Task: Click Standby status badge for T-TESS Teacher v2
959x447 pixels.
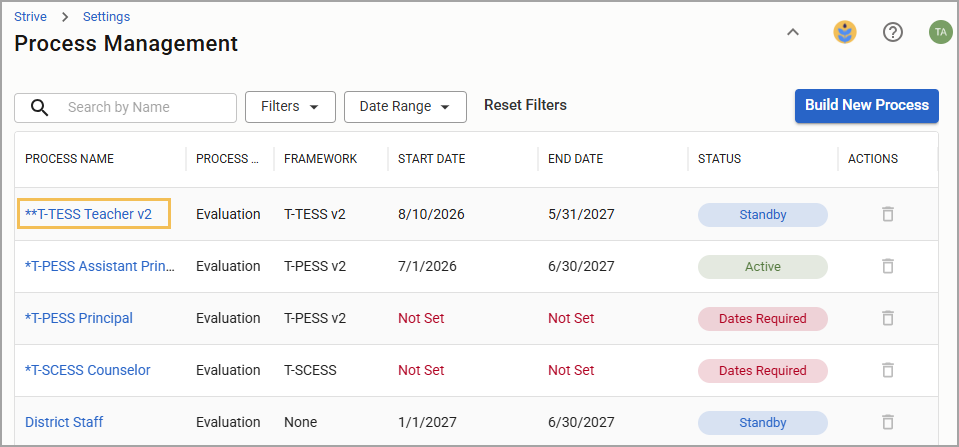Action: pyautogui.click(x=763, y=215)
